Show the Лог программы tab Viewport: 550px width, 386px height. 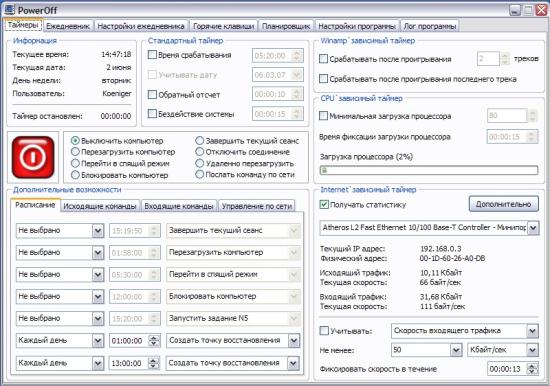tap(429, 26)
